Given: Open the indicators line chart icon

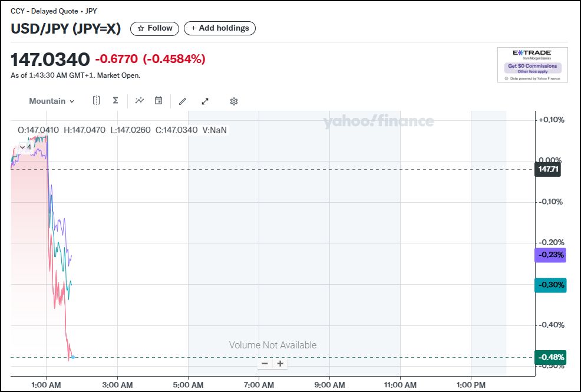Looking at the screenshot, I should (x=139, y=100).
